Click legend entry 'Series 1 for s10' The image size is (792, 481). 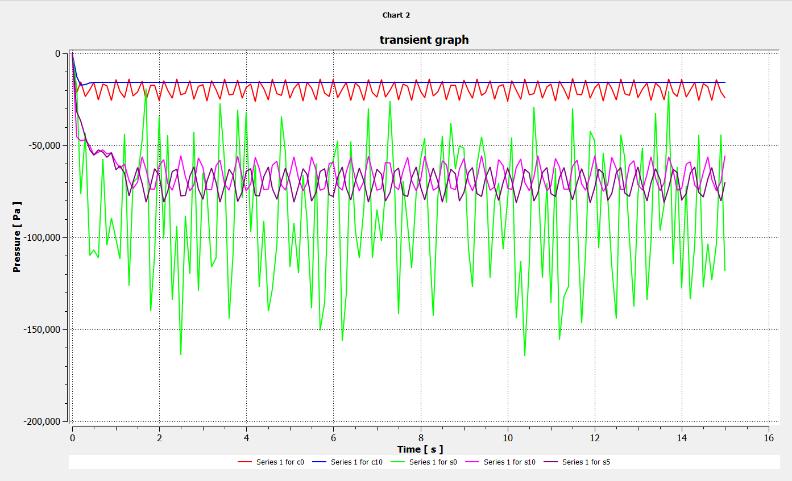pyautogui.click(x=509, y=462)
